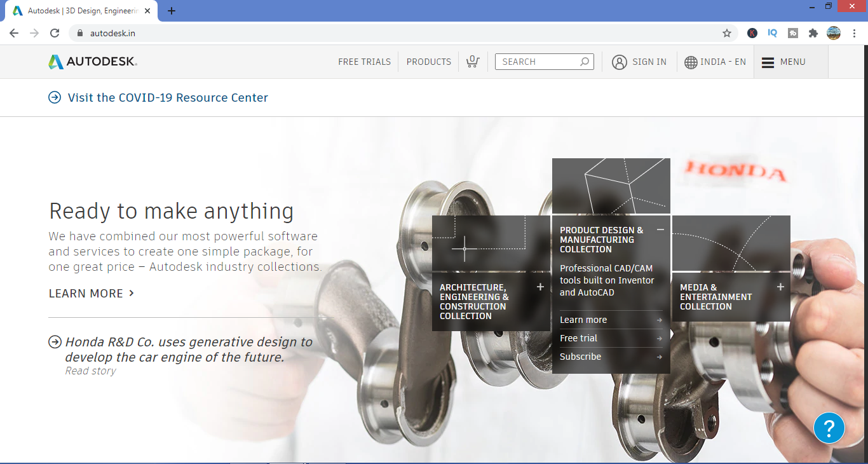Click the user profile icon beside Sign In
This screenshot has height=464, width=868.
coord(620,62)
